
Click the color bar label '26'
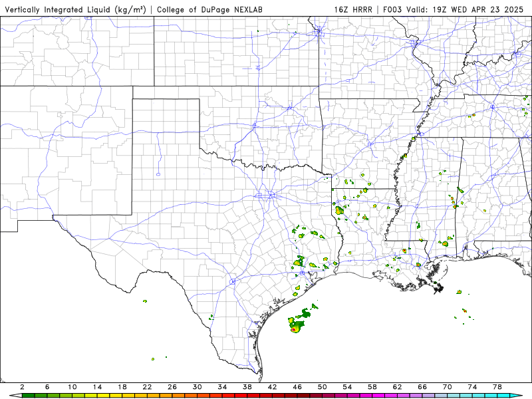pyautogui.click(x=172, y=387)
